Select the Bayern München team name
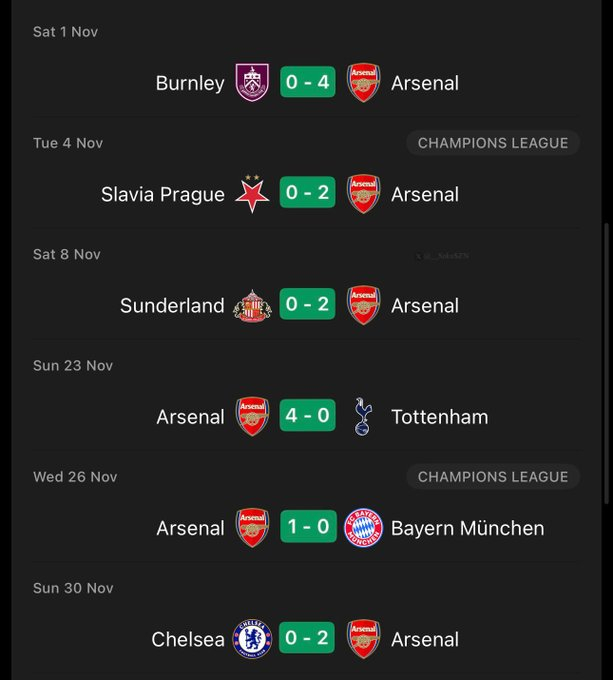This screenshot has height=680, width=613. pos(468,528)
